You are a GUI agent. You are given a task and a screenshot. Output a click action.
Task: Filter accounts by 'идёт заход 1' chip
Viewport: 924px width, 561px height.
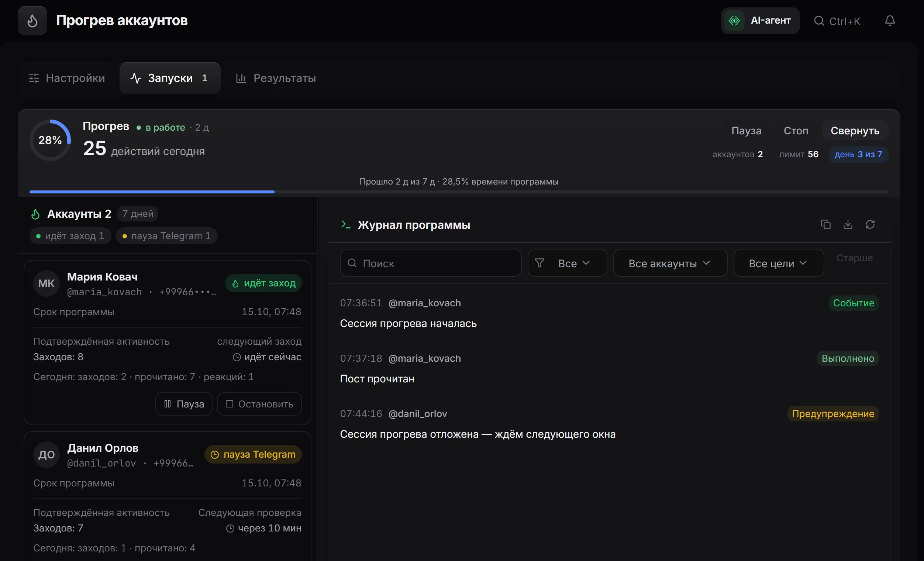pos(70,236)
